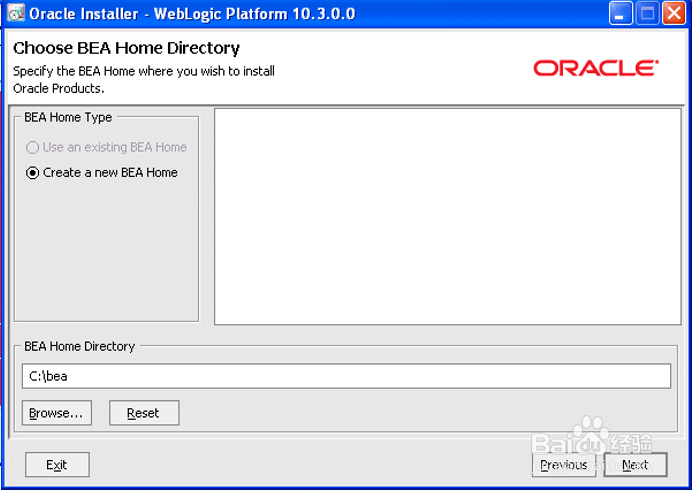This screenshot has width=692, height=490.
Task: Click the empty BEA Home list panel
Action: 448,217
